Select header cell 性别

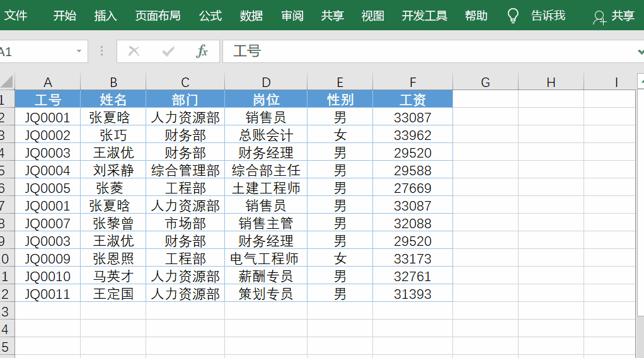340,100
